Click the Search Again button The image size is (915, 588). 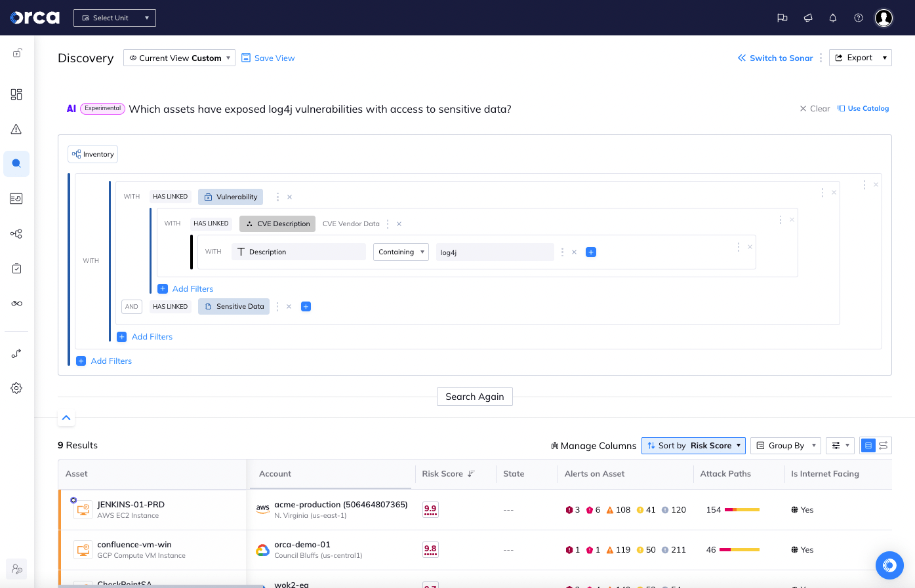[474, 396]
